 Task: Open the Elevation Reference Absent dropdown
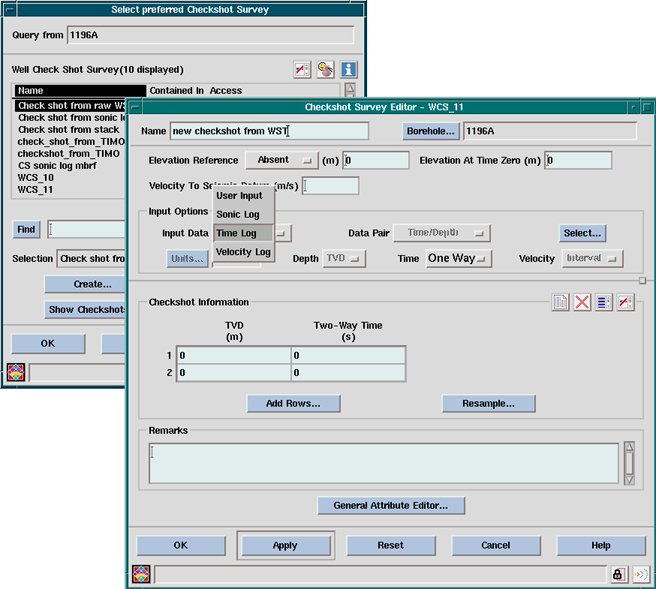pyautogui.click(x=282, y=160)
